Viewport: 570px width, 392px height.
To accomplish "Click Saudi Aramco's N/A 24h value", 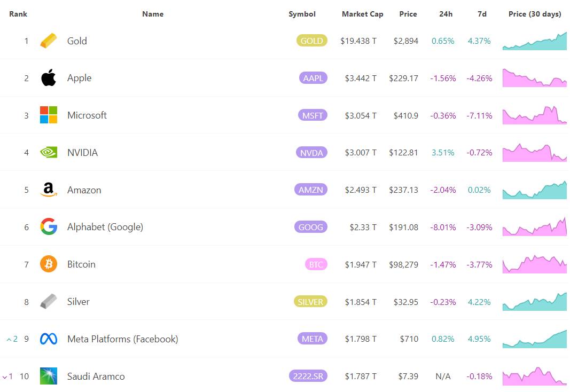I will pos(443,377).
